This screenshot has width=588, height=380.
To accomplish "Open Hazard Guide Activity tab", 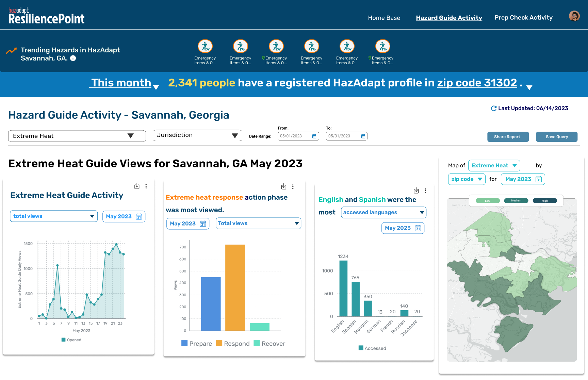I will pos(449,18).
